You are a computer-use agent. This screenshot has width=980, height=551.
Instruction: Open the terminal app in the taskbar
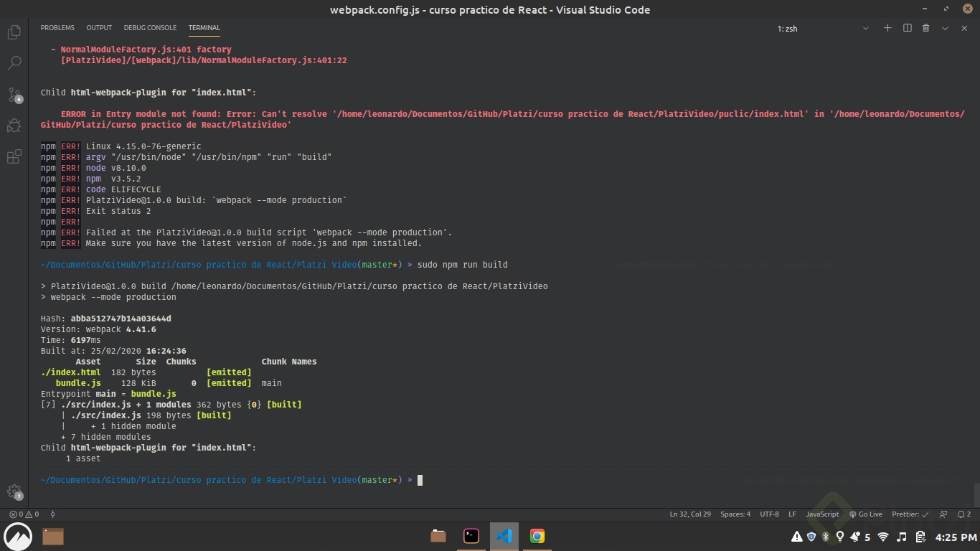[x=471, y=536]
